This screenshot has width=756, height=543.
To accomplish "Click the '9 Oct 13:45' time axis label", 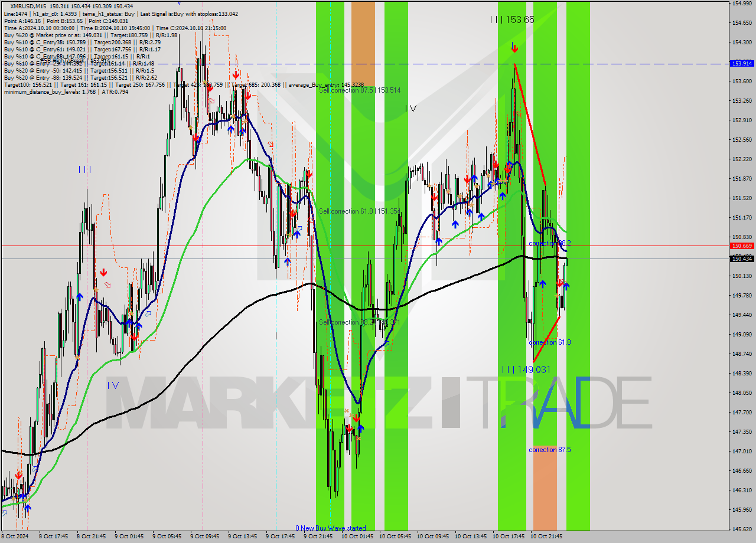I will 243,537.
